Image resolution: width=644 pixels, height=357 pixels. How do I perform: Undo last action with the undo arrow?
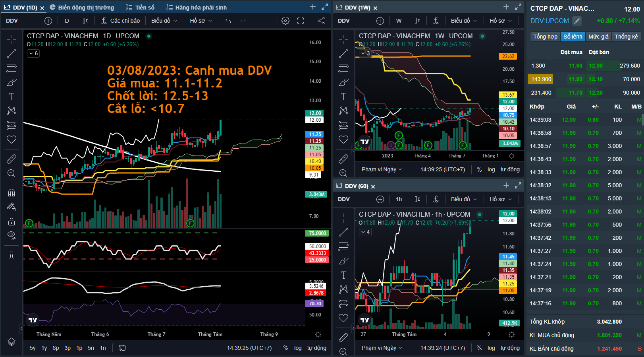[x=228, y=21]
